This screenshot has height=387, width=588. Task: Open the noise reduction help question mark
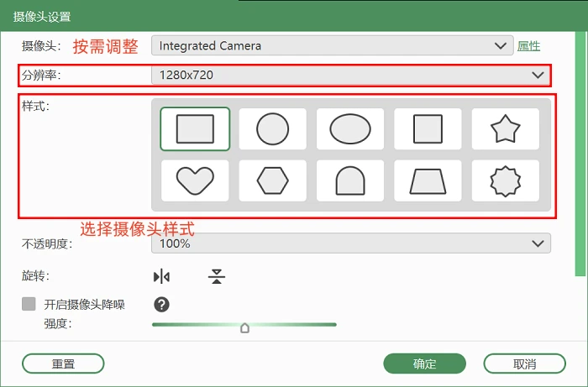(x=161, y=305)
